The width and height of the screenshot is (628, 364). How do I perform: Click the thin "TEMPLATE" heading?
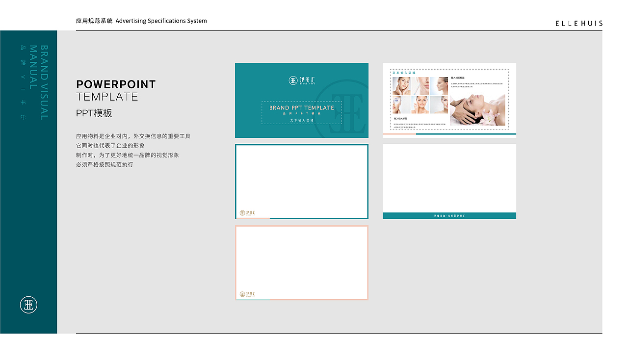coord(107,97)
